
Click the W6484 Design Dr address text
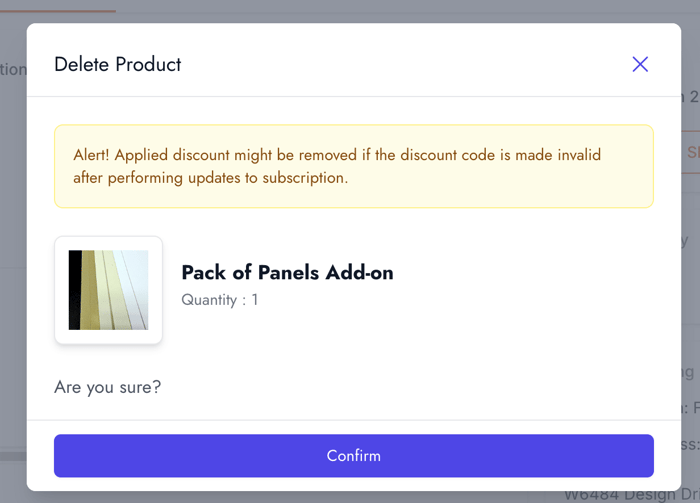tap(630, 494)
